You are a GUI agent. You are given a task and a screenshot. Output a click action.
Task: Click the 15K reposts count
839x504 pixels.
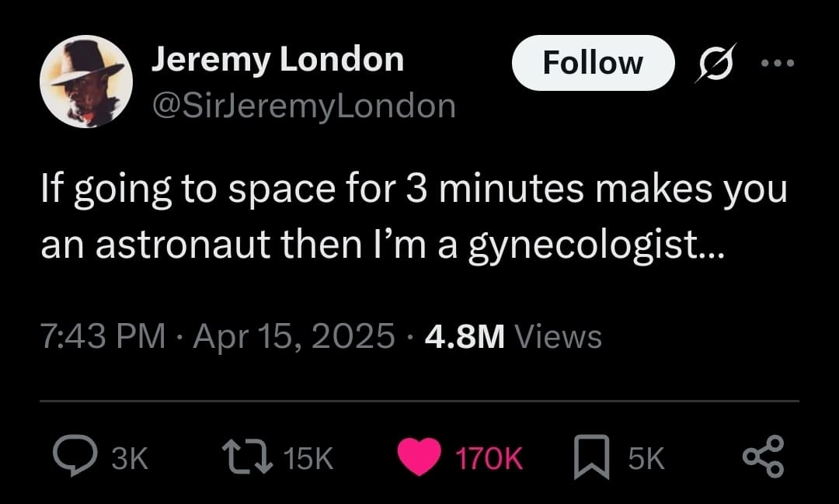[x=308, y=459]
